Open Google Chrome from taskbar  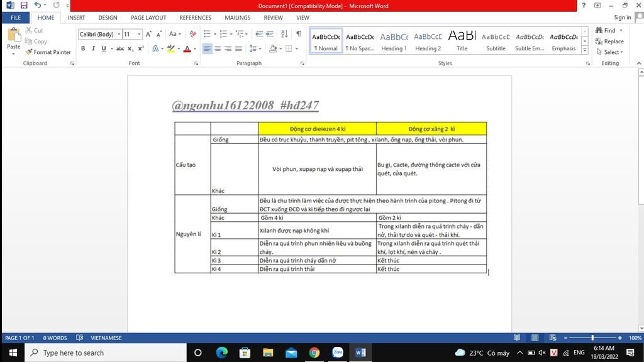314,353
